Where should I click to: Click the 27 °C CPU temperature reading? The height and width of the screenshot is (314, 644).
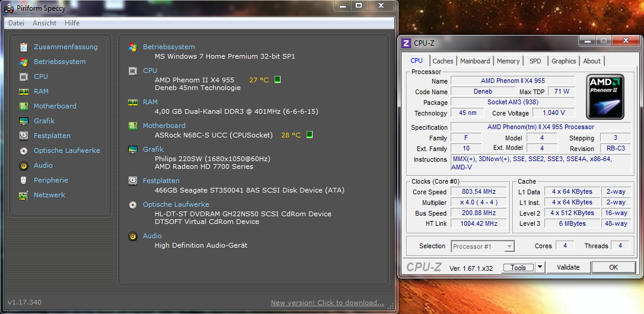[x=259, y=80]
